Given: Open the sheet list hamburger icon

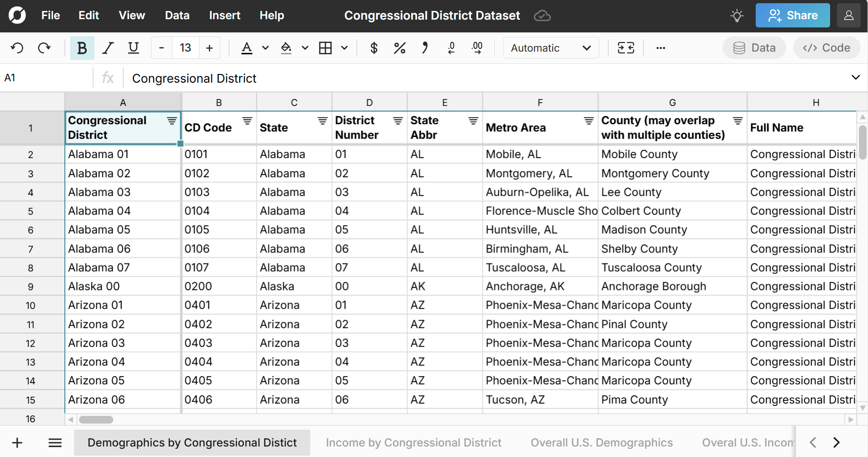Looking at the screenshot, I should [55, 442].
